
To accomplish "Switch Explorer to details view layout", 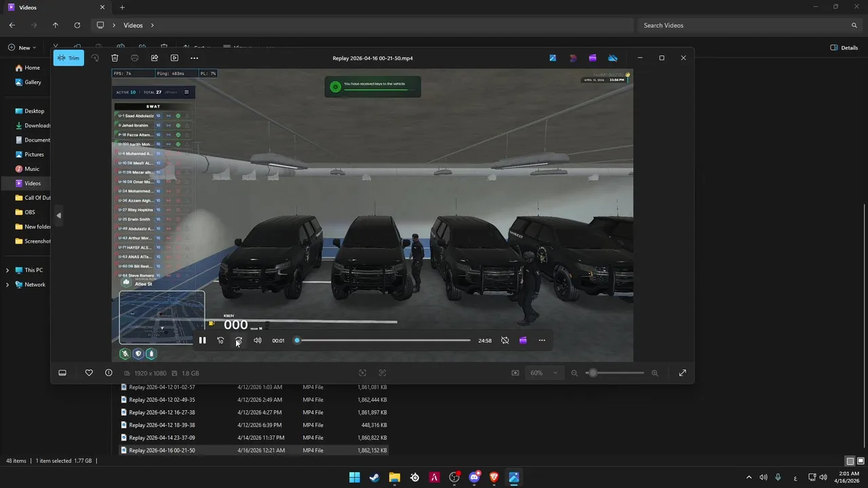I will click(850, 461).
